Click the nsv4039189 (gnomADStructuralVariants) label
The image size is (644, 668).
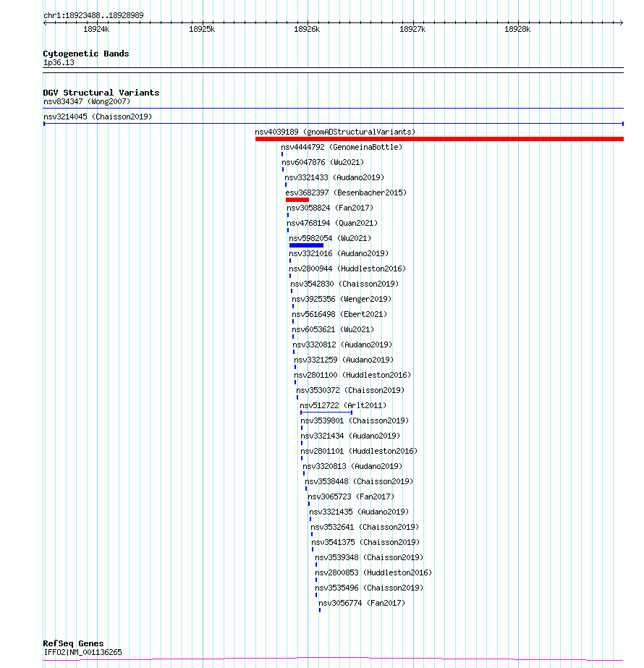[335, 132]
